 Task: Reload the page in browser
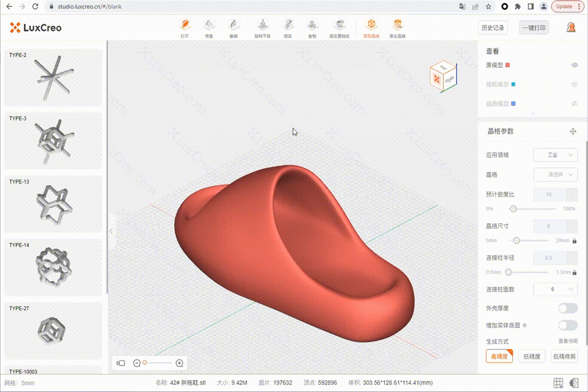point(35,7)
